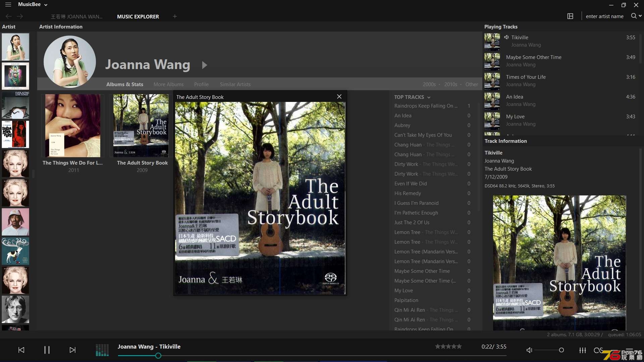Select Just The 2 Of Us track
Image resolution: width=644 pixels, height=362 pixels.
click(x=432, y=222)
